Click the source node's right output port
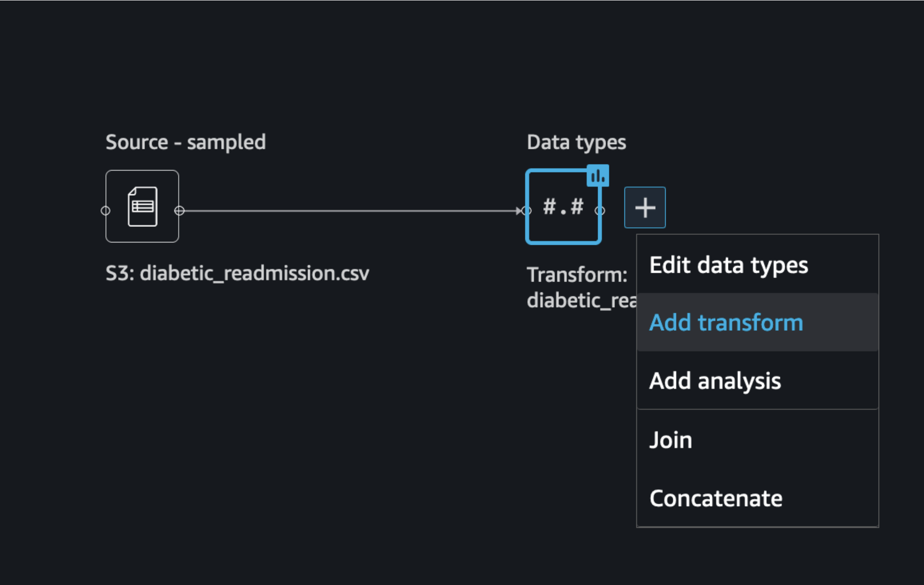The image size is (924, 585). [179, 211]
